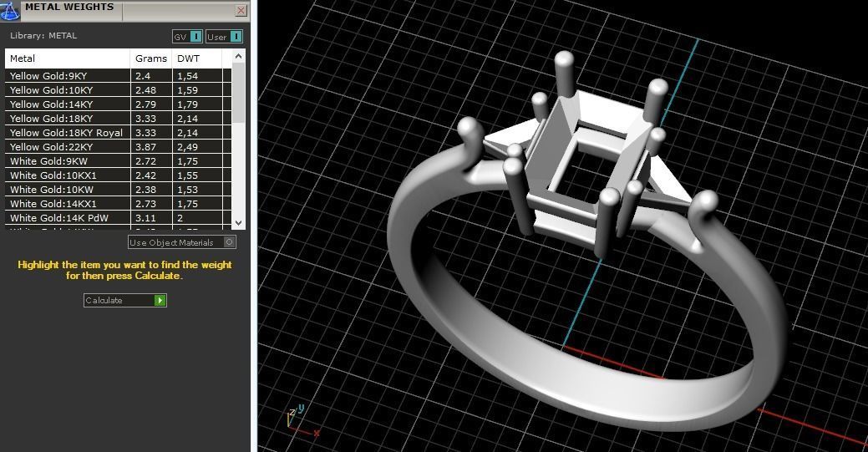The image size is (868, 452).
Task: Click the Library: METAL label
Action: pos(43,35)
